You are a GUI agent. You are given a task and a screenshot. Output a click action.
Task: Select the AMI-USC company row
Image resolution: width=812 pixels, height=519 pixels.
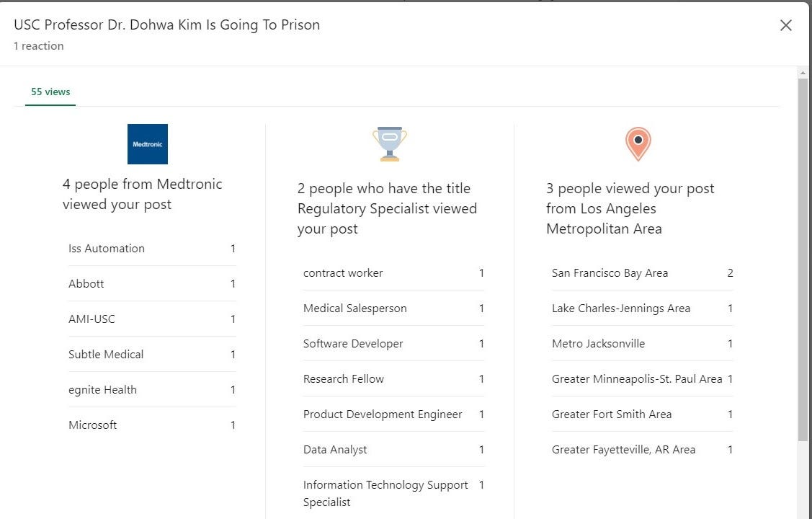152,319
